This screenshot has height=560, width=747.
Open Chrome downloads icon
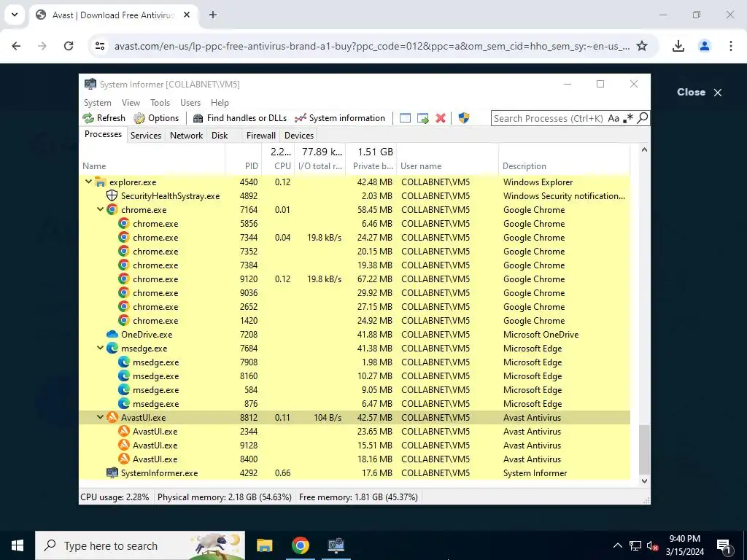click(x=678, y=46)
